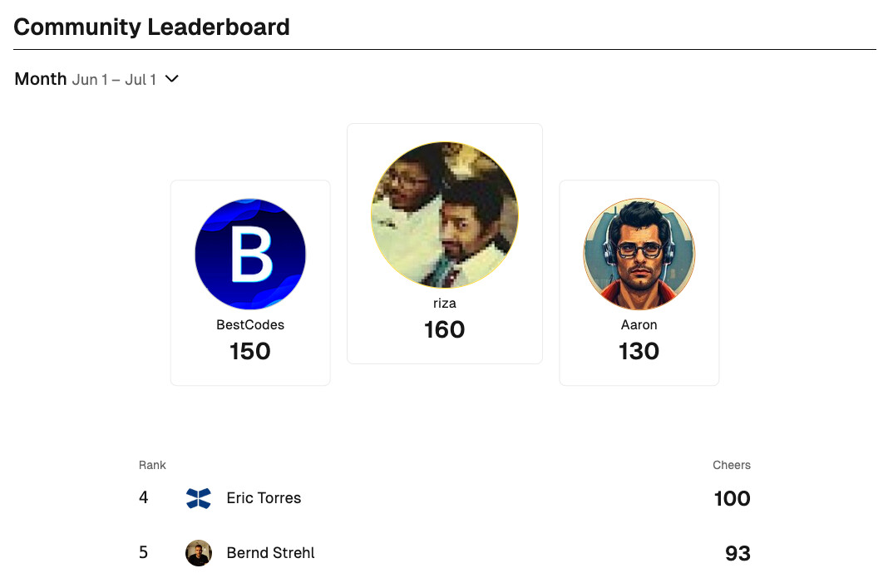Open the Eric Torres name link

coord(264,498)
